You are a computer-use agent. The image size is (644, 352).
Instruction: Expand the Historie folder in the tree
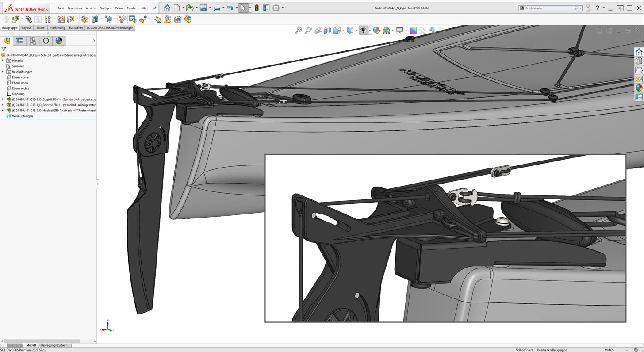(x=3, y=61)
